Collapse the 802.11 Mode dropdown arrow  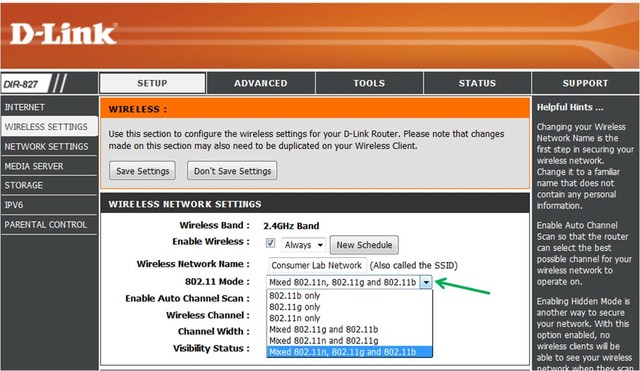pyautogui.click(x=426, y=282)
